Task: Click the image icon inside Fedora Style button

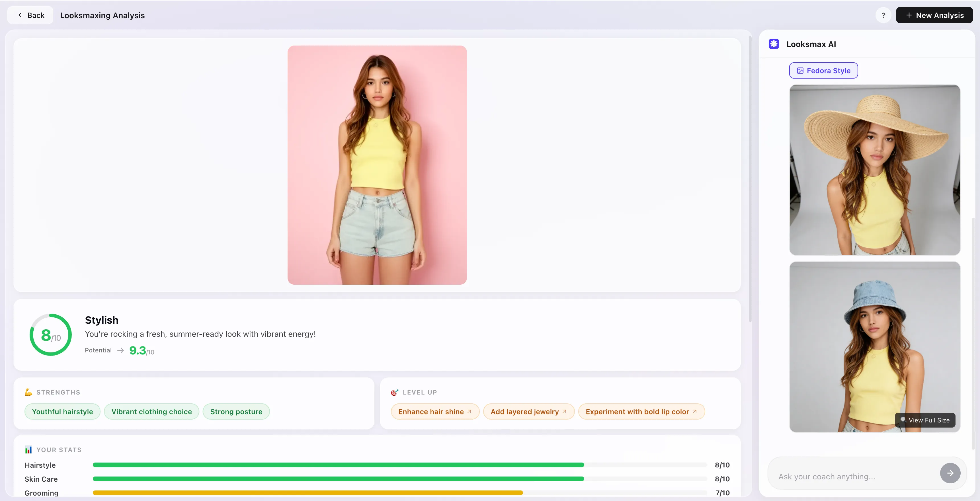Action: [x=800, y=70]
